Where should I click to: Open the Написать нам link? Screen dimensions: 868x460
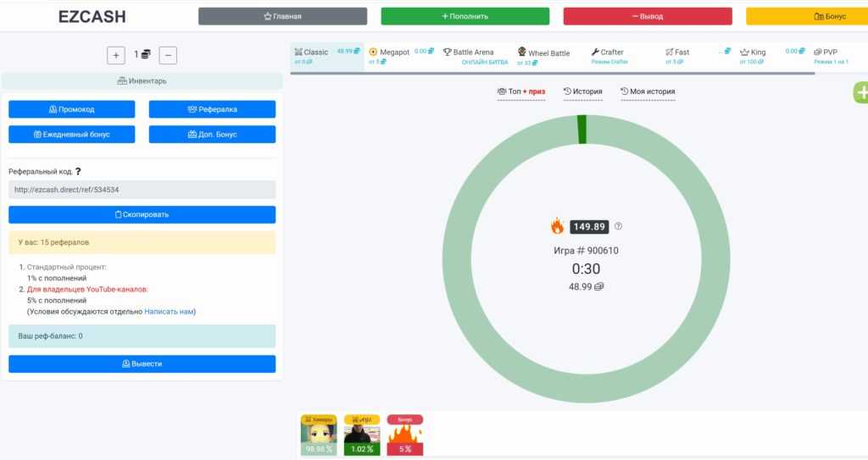pos(169,312)
